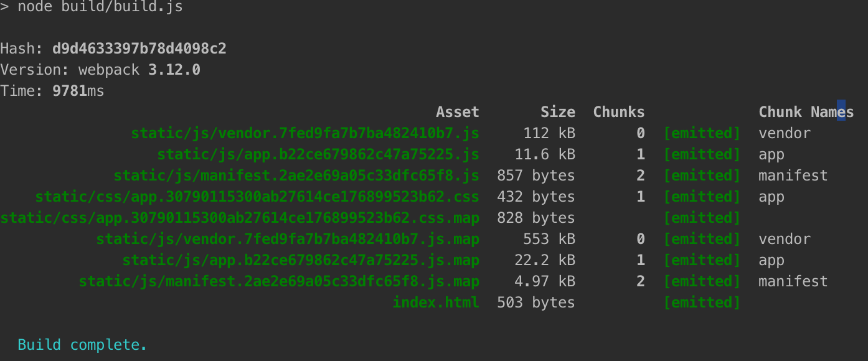The height and width of the screenshot is (361, 868).
Task: Click the app.b22ce679862c47a75225.js asset path
Action: point(318,154)
